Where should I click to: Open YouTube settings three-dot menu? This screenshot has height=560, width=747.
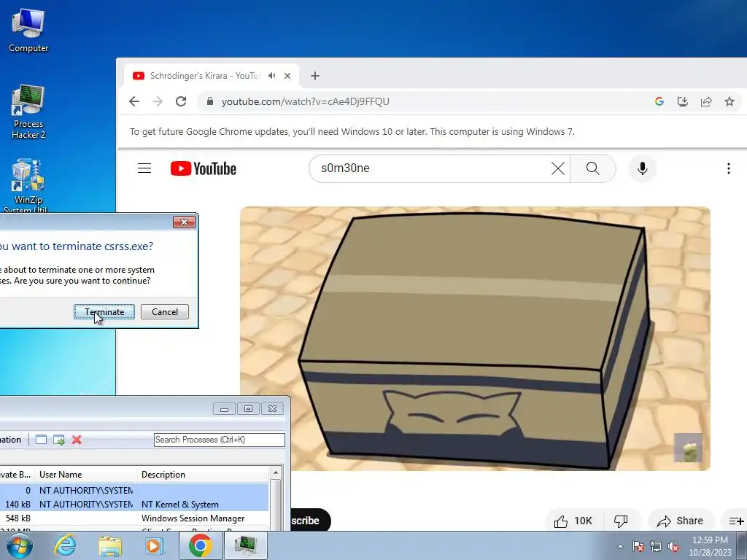729,168
